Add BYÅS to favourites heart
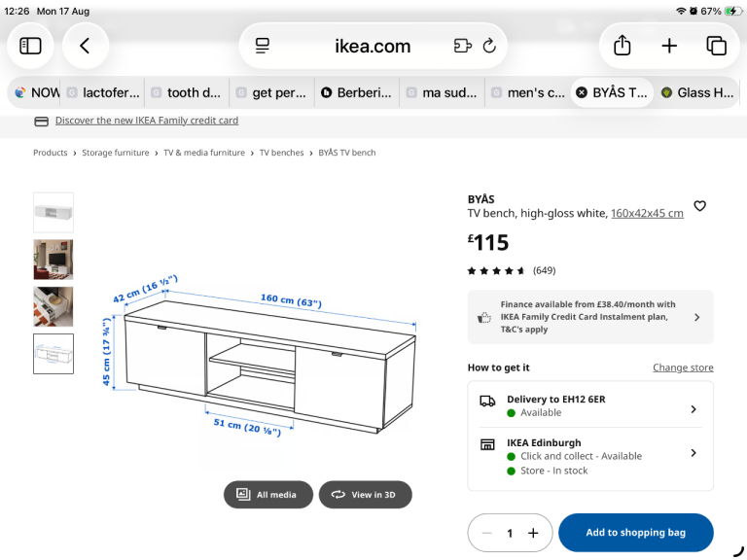Screen dimensions: 747x560 (x=699, y=206)
